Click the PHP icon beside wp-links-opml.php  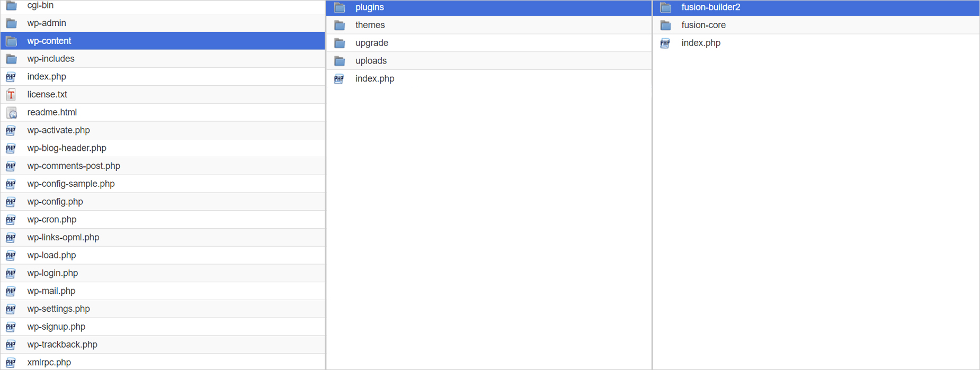tap(11, 238)
